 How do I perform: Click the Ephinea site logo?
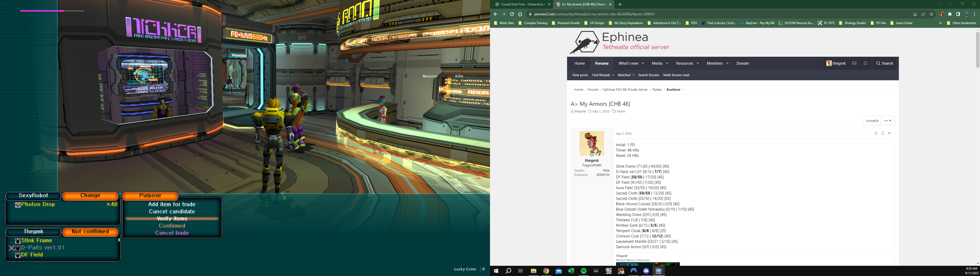(x=619, y=42)
